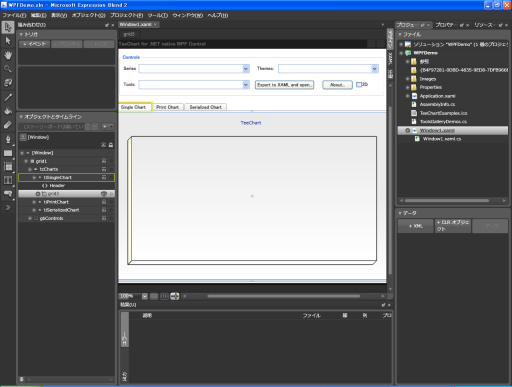Open the Themes dropdown
Image resolution: width=512 pixels, height=387 pixels.
click(374, 68)
